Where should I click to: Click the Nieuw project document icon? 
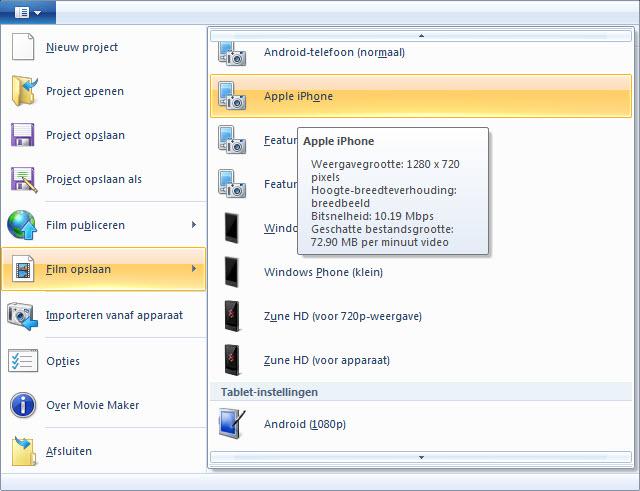click(23, 47)
